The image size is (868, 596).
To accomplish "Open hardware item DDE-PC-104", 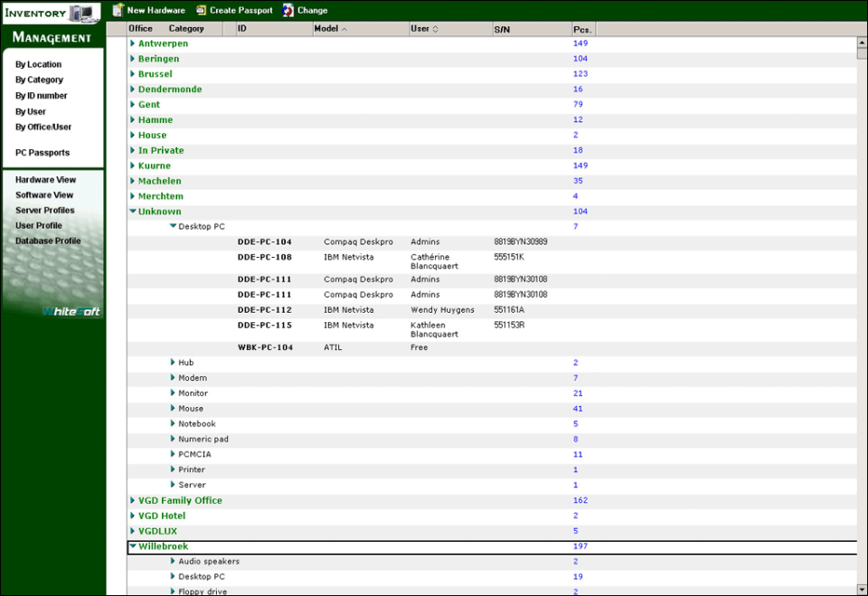I will 264,242.
